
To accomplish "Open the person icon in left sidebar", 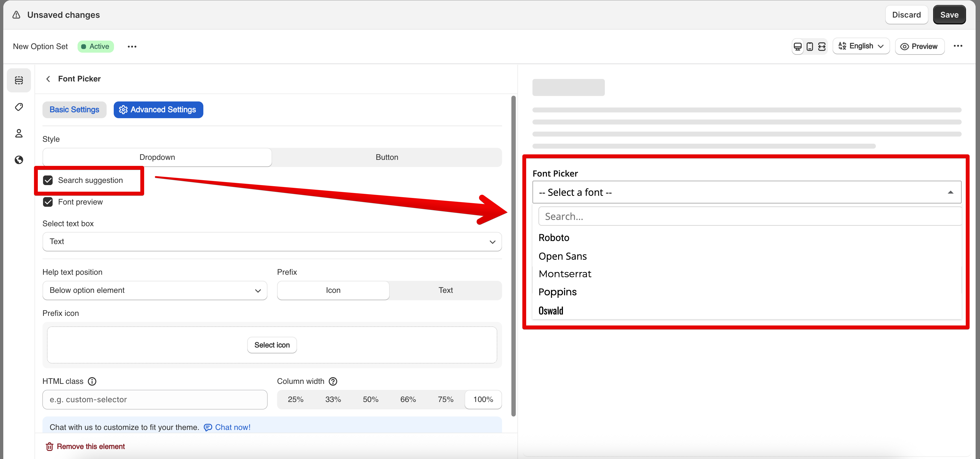I will coord(19,133).
